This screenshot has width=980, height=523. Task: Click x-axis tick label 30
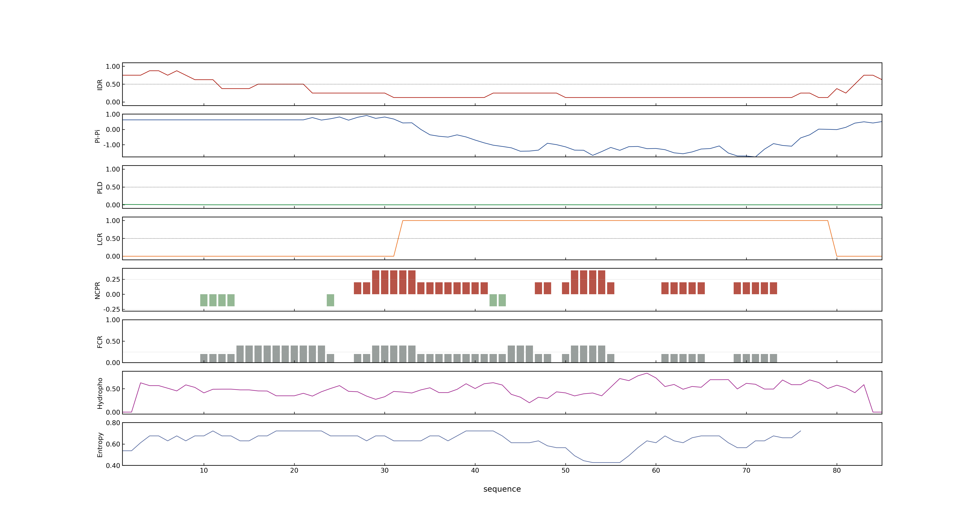coord(385,470)
